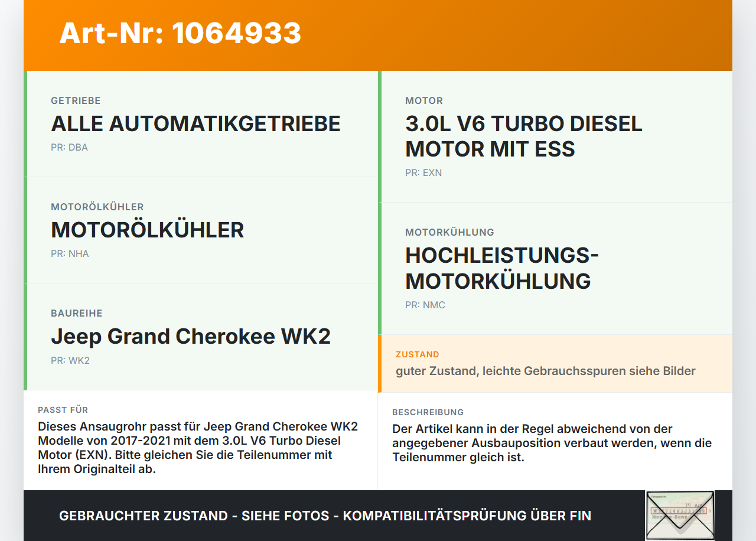The width and height of the screenshot is (756, 541).
Task: Click HOCHLEISTUNGS-MOTORKÜHLUNG value
Action: coord(502,268)
